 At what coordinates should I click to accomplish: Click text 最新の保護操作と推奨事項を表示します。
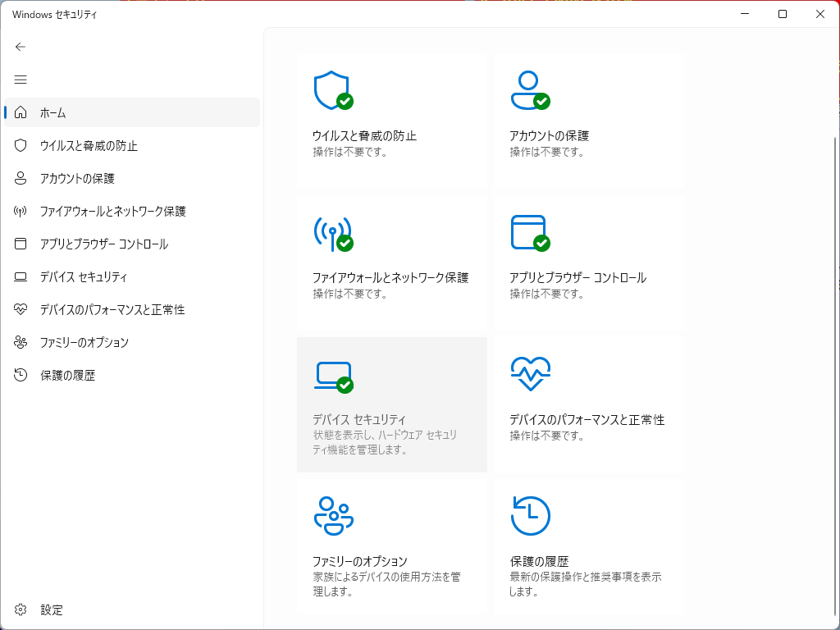click(x=586, y=584)
